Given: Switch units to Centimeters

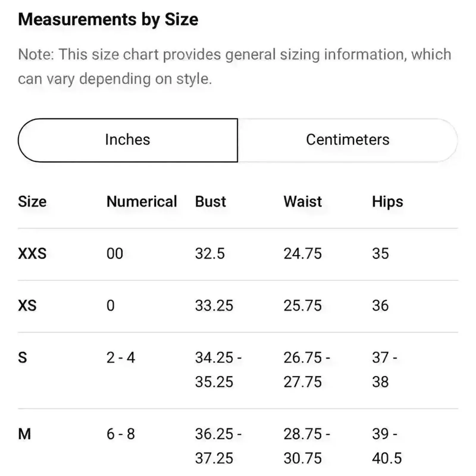Looking at the screenshot, I should [347, 140].
